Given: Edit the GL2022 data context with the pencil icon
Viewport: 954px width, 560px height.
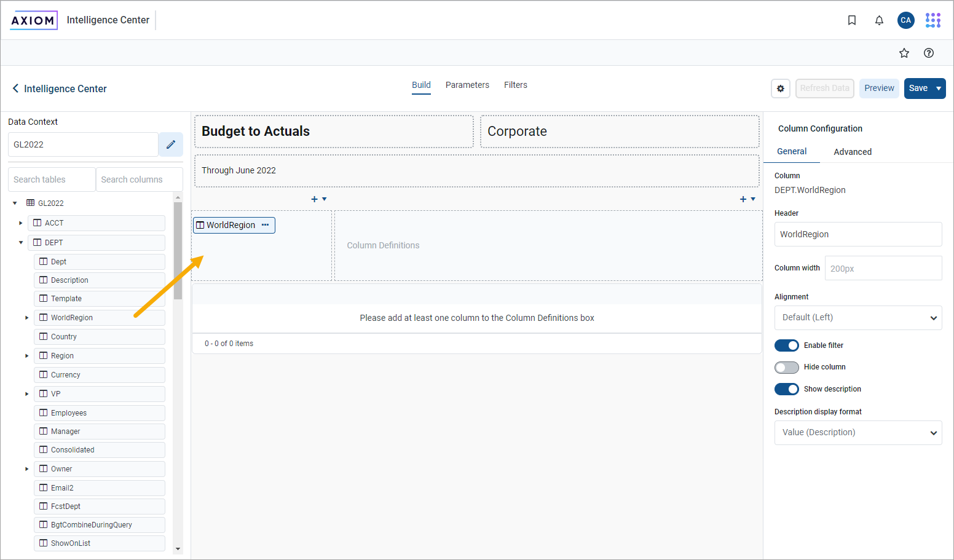Looking at the screenshot, I should [x=171, y=144].
